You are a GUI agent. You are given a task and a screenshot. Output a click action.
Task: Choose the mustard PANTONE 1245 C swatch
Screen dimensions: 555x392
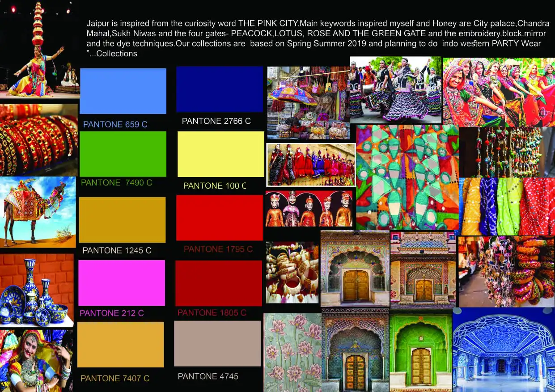122,220
